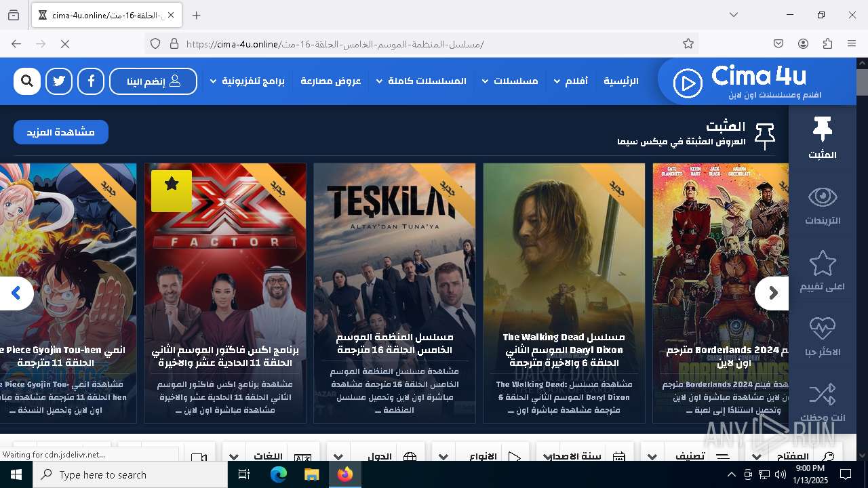Click the برنامج اكس فاكتور title link
The image size is (868, 488).
coord(225,357)
